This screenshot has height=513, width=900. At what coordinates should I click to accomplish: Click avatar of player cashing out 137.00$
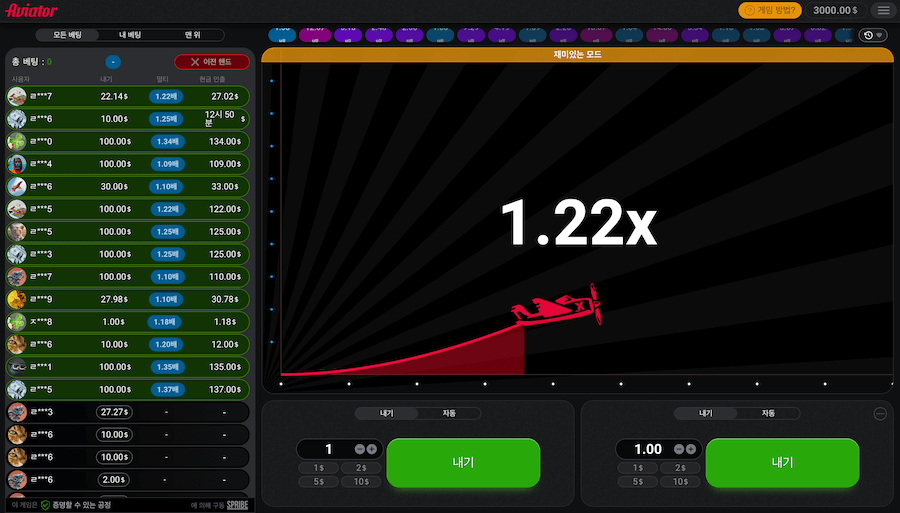click(x=17, y=389)
